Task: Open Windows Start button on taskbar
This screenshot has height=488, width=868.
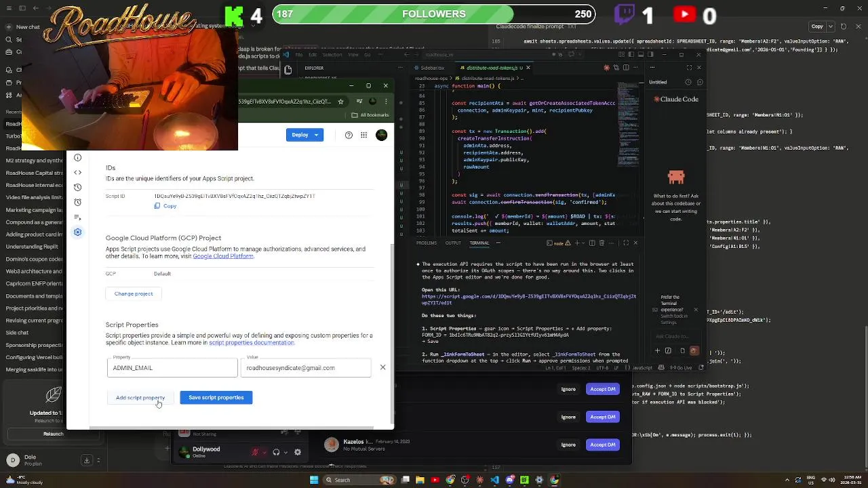Action: point(314,480)
